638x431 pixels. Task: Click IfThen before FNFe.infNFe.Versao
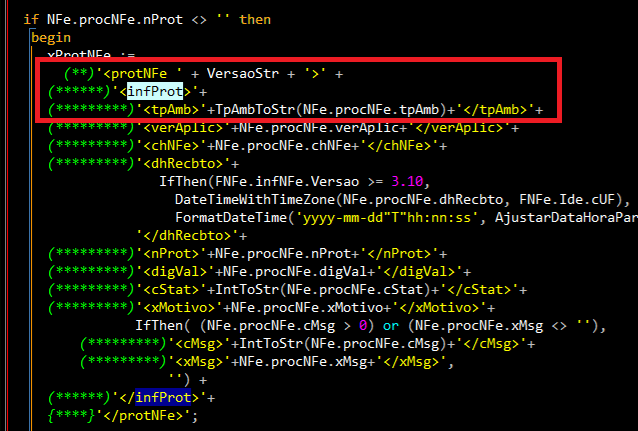coord(183,181)
